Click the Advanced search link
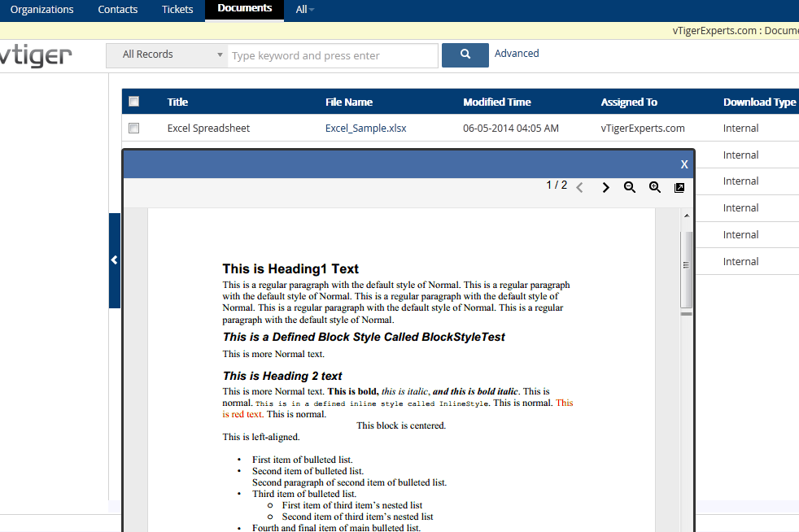Screen dimensions: 799x532 [x=517, y=53]
